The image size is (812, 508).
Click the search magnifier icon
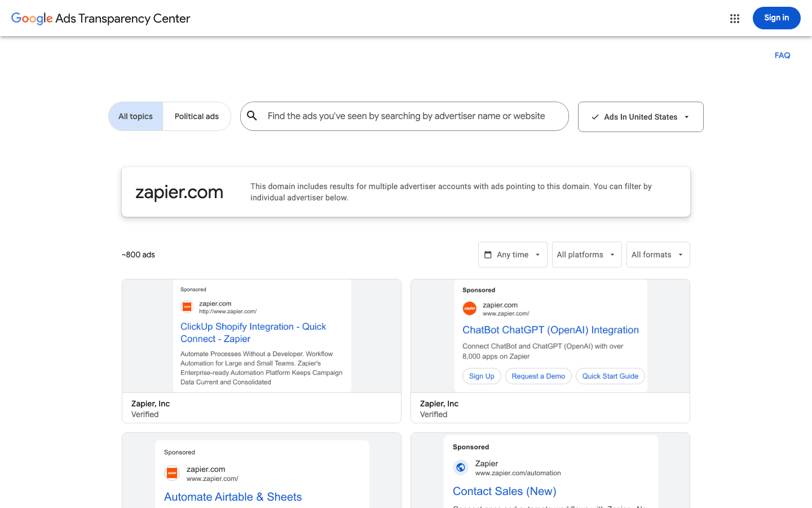click(x=252, y=116)
